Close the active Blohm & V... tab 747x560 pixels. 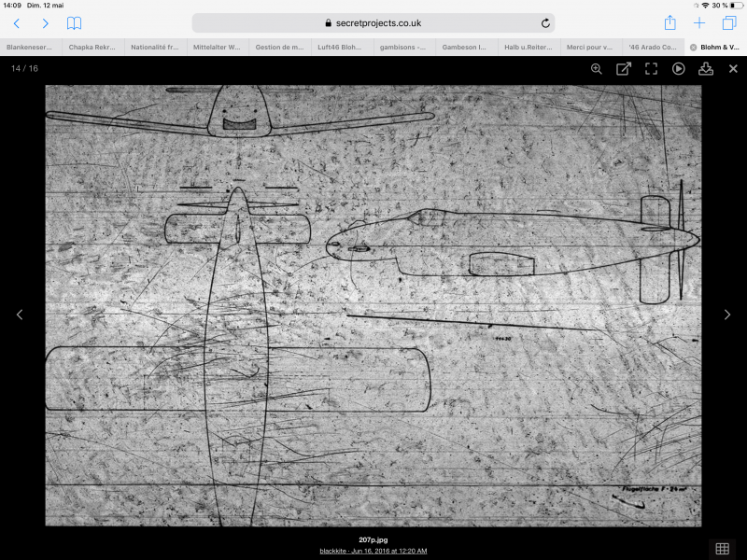693,47
